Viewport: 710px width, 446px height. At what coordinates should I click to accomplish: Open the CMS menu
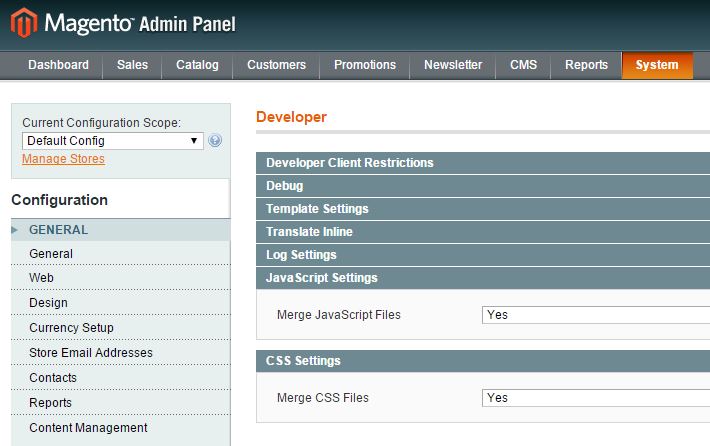click(523, 65)
